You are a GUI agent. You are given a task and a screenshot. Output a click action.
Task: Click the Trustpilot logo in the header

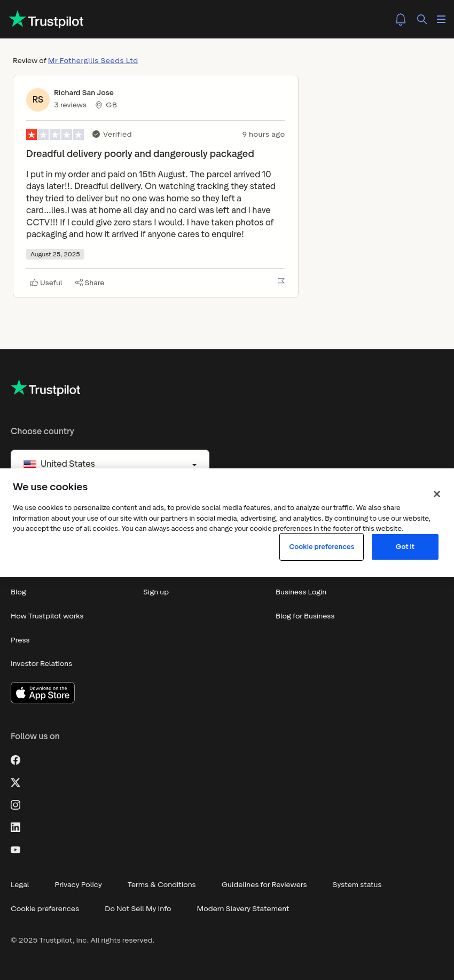(x=46, y=20)
